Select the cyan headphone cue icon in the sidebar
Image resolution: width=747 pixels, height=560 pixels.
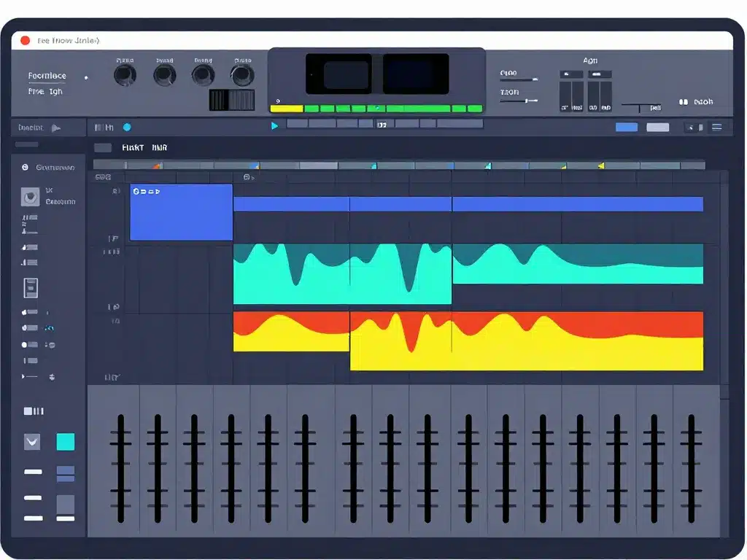click(x=48, y=328)
